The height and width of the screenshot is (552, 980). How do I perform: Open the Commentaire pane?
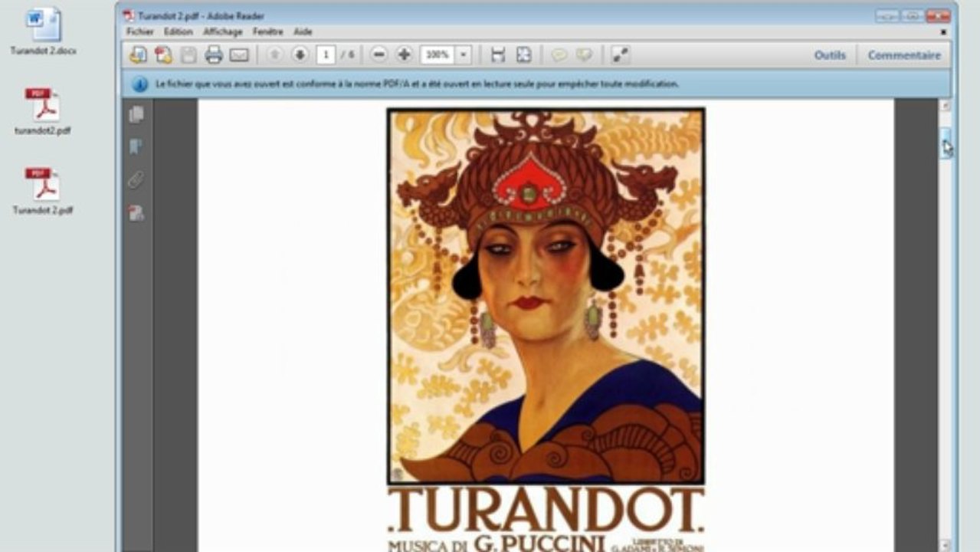tap(904, 55)
